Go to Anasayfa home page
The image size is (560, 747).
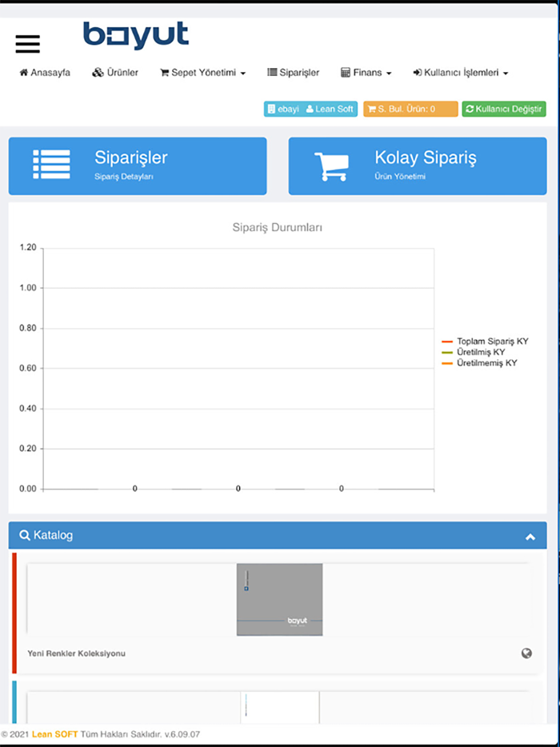click(45, 73)
